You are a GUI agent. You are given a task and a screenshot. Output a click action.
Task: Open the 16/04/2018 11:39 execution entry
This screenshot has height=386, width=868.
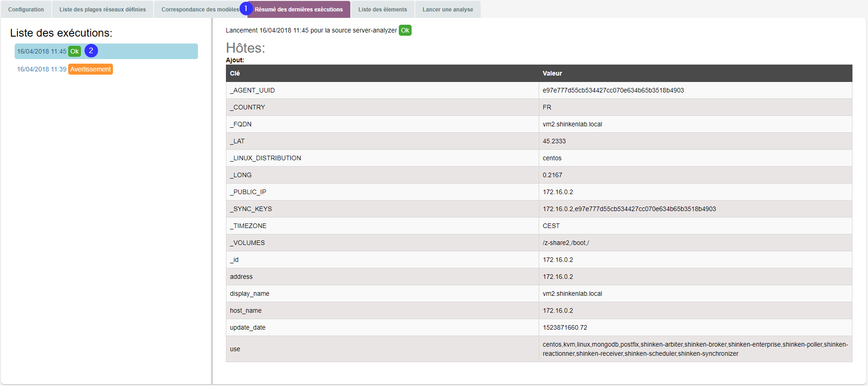tap(42, 69)
